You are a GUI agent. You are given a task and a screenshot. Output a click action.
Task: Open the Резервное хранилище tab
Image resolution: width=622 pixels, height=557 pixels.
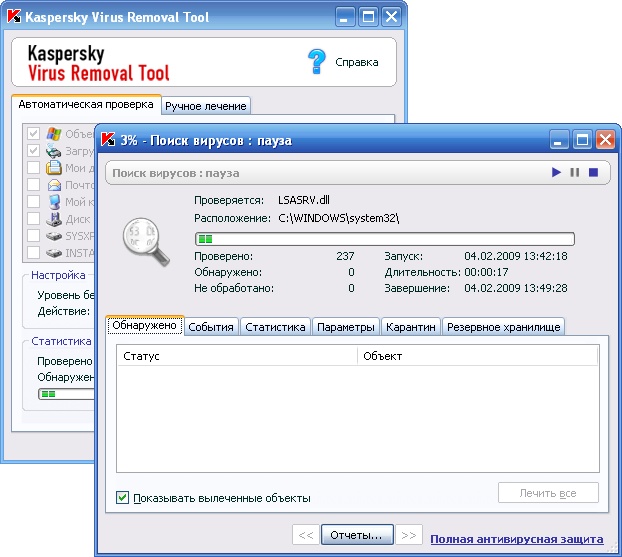[x=503, y=327]
